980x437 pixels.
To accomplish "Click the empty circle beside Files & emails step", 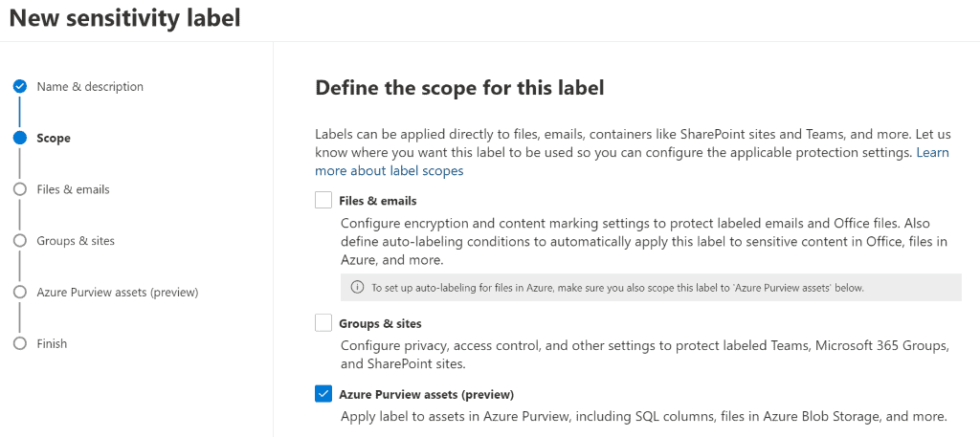I will tap(20, 189).
